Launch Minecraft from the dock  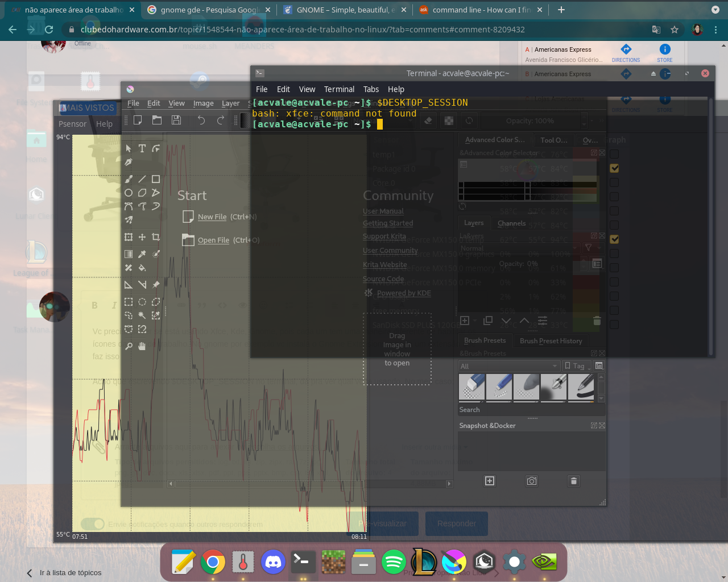tap(333, 562)
